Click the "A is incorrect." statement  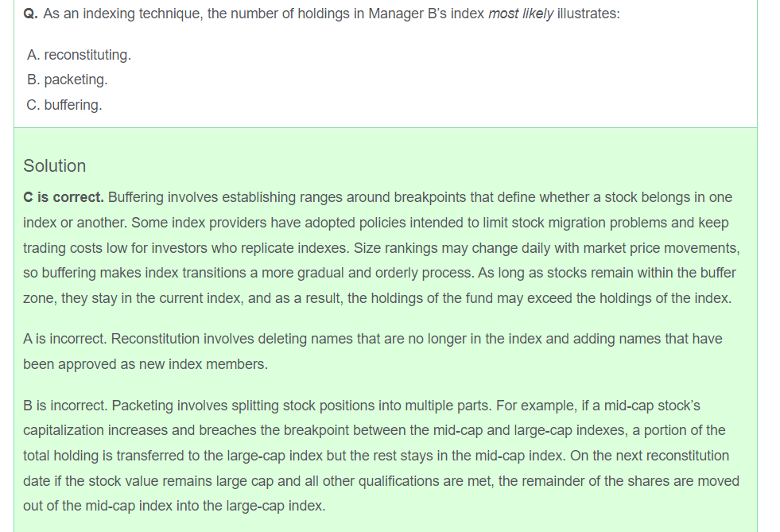pyautogui.click(x=65, y=339)
